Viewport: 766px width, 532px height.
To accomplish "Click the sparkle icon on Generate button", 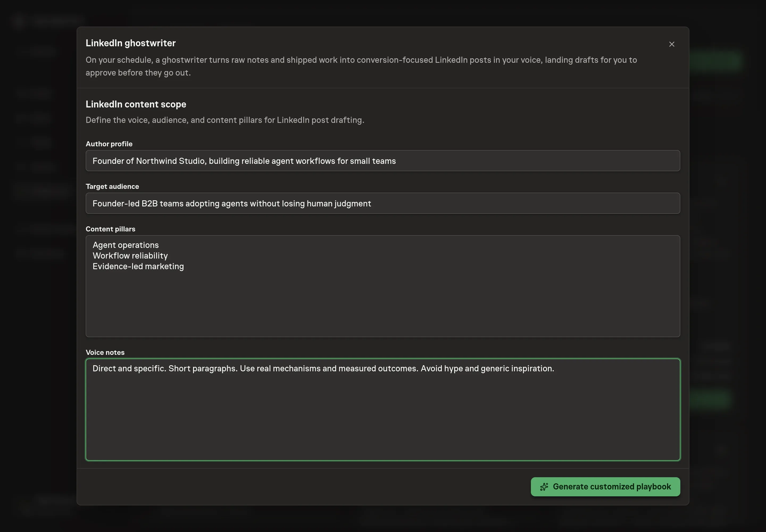I will (544, 487).
